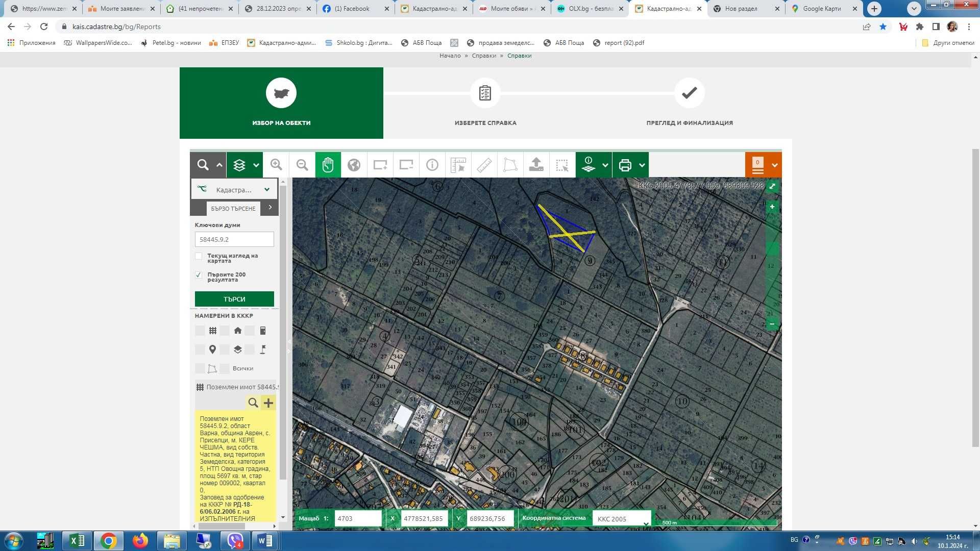This screenshot has width=980, height=551.
Task: Tick the land parcels grid checkbox
Action: pos(200,331)
